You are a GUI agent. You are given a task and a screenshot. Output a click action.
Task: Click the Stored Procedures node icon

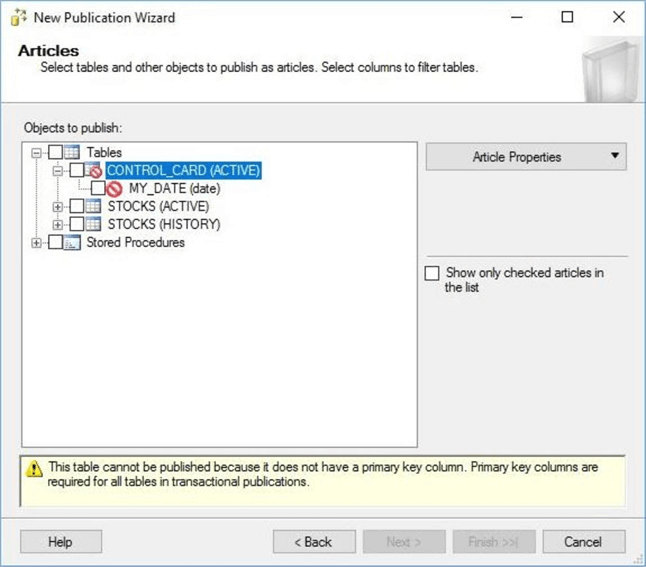point(72,242)
